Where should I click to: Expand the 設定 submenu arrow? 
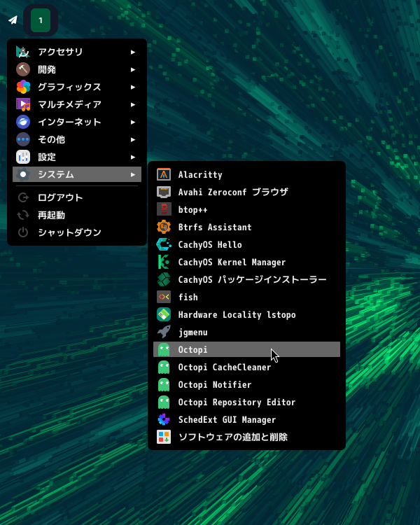tap(133, 157)
